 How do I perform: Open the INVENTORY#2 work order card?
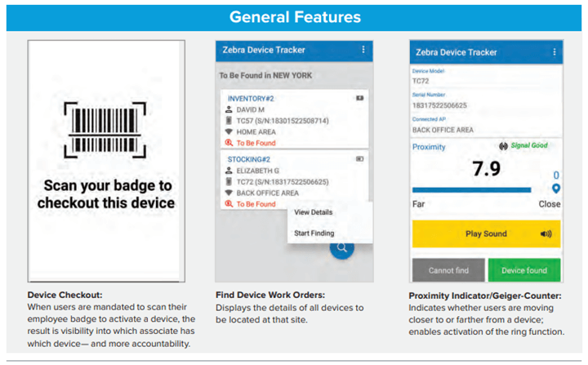[294, 119]
